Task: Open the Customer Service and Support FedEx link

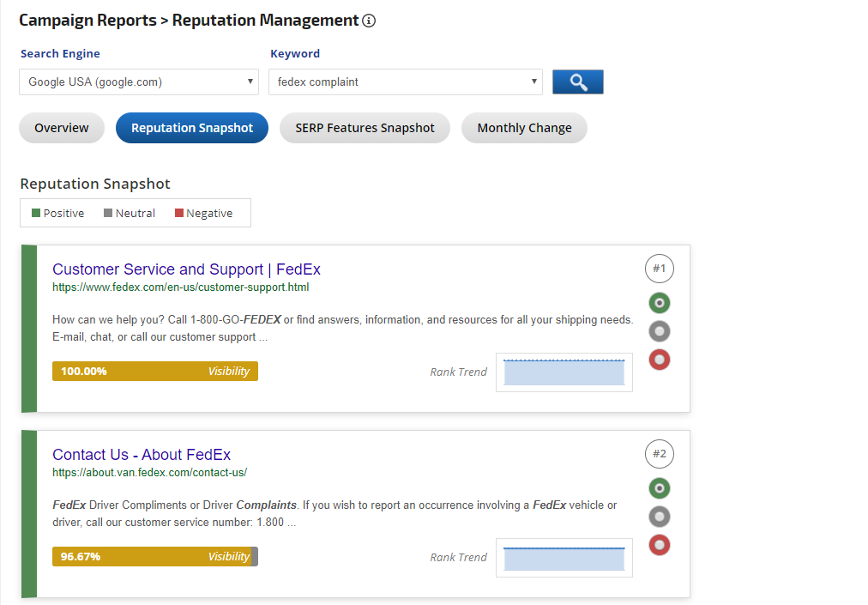Action: [x=186, y=269]
